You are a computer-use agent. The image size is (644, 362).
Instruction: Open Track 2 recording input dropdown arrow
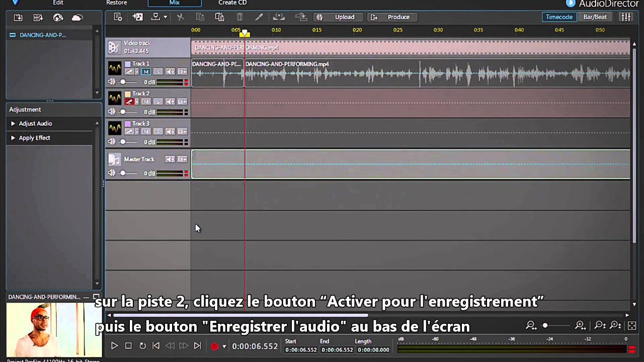[x=136, y=102]
